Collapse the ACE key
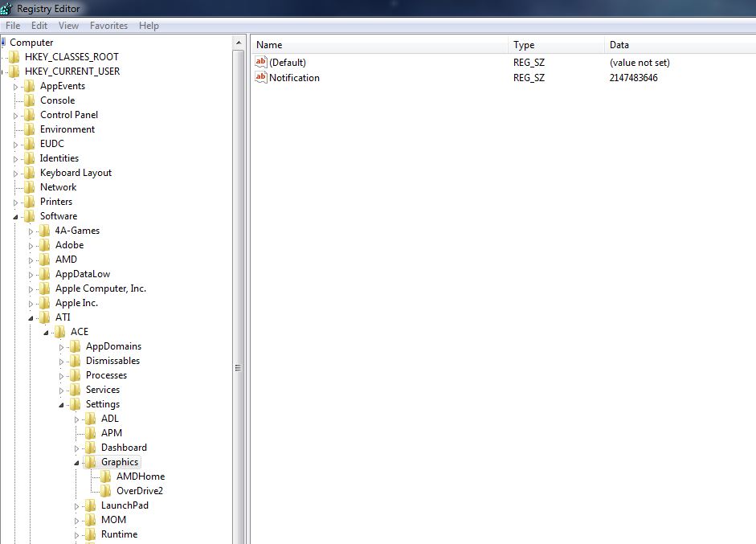 point(47,333)
